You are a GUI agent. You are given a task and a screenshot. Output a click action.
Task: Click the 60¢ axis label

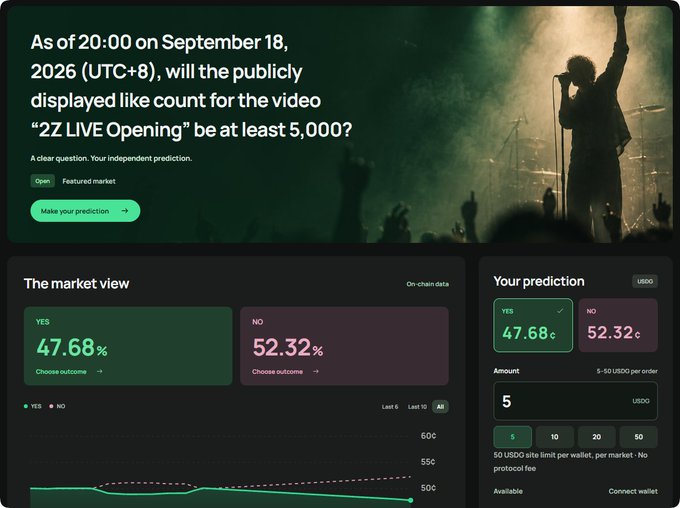(x=428, y=436)
